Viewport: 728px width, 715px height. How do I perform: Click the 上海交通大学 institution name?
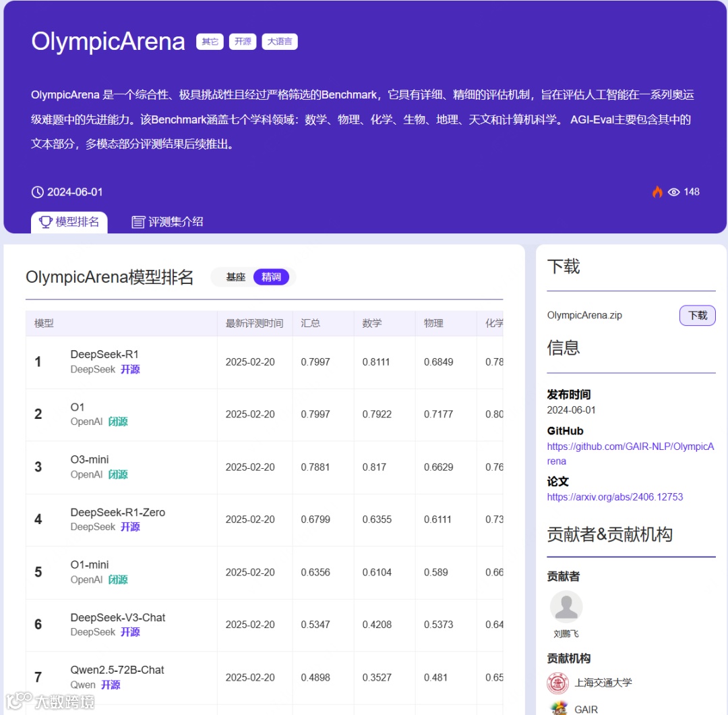pyautogui.click(x=603, y=683)
